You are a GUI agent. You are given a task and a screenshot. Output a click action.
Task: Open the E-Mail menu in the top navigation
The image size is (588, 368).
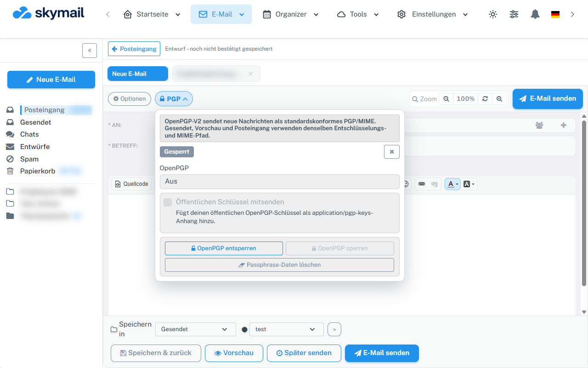pos(221,14)
